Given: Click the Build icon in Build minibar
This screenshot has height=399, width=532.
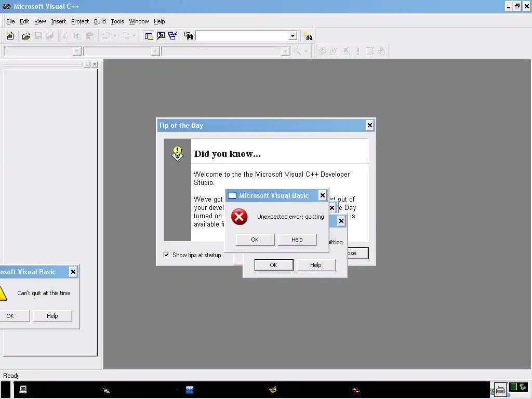Looking at the screenshot, I should [334, 51].
